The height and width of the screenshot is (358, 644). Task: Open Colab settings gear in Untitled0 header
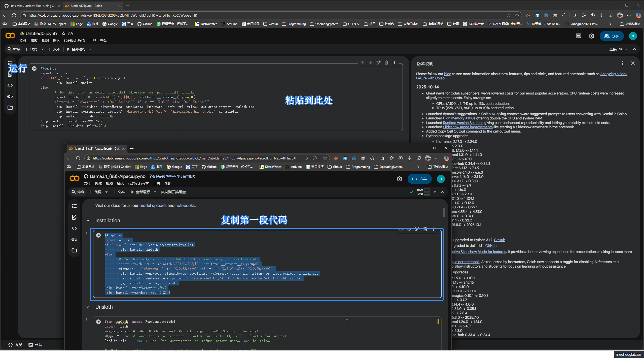591,36
